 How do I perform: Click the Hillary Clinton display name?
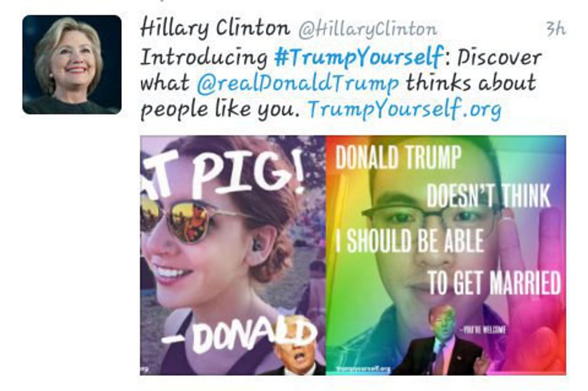pos(215,28)
